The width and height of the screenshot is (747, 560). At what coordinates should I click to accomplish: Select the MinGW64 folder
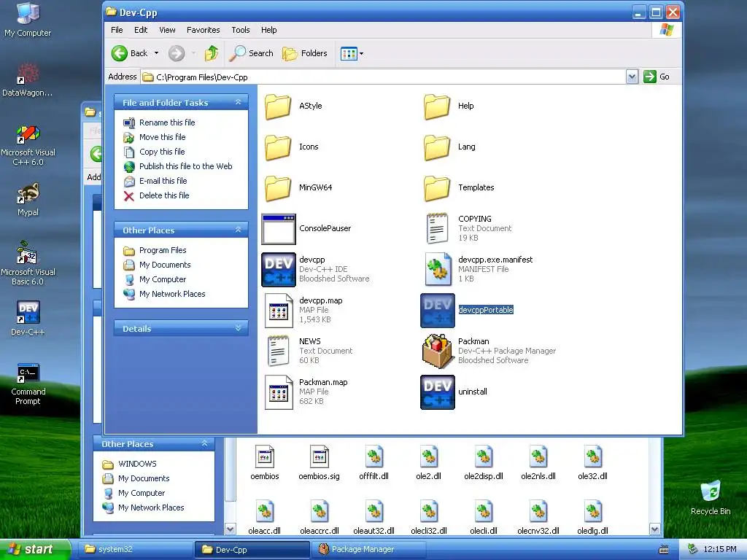tap(278, 187)
